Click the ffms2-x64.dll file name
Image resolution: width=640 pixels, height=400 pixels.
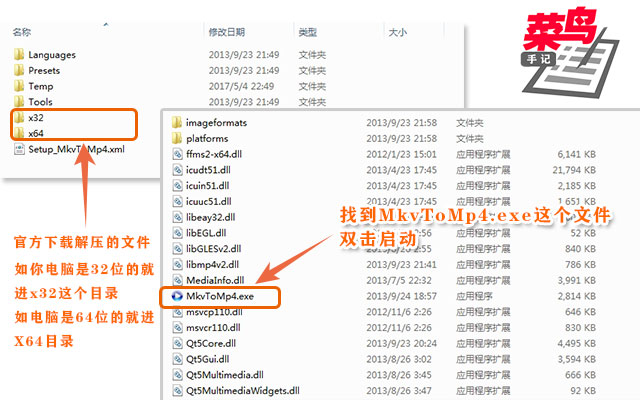pyautogui.click(x=214, y=154)
